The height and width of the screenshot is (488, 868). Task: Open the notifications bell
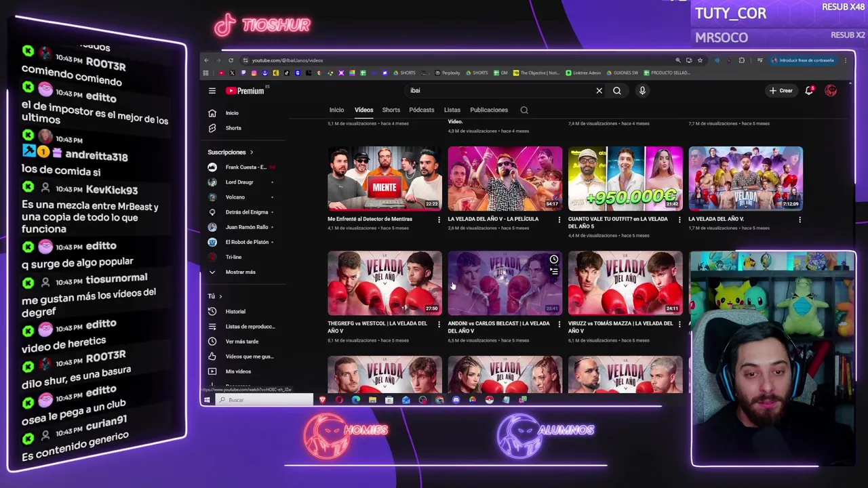809,90
